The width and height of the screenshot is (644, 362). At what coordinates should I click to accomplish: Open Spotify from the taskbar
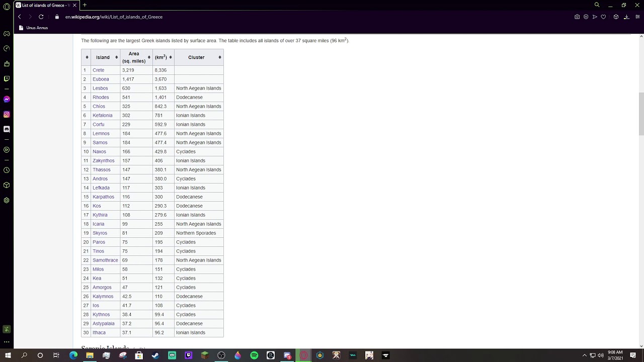pyautogui.click(x=254, y=355)
